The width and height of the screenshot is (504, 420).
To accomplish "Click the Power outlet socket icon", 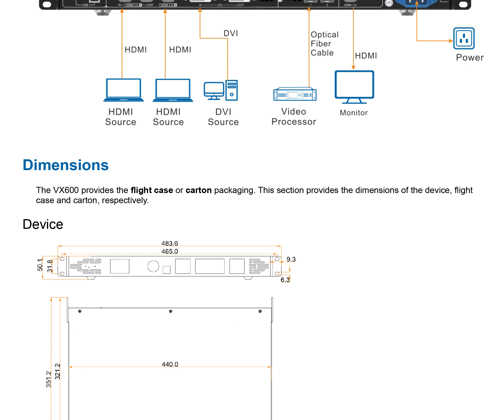I will [463, 39].
